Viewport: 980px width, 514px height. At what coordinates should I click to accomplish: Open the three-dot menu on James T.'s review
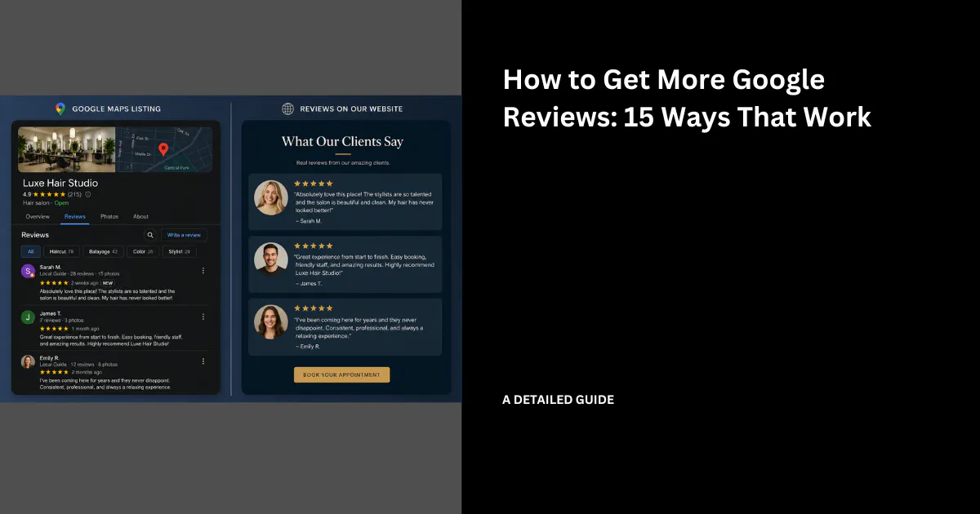pyautogui.click(x=203, y=317)
